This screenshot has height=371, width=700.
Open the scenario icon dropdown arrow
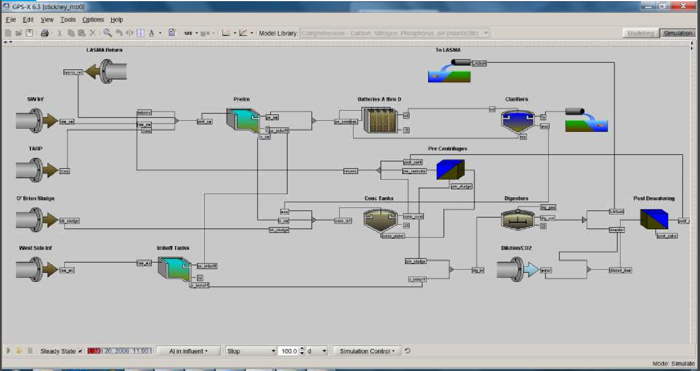(x=196, y=33)
